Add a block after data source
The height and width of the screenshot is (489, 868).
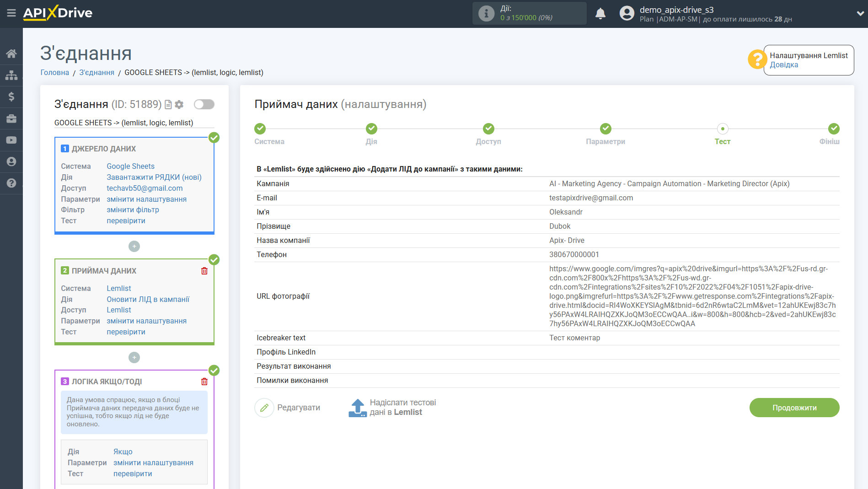[134, 247]
